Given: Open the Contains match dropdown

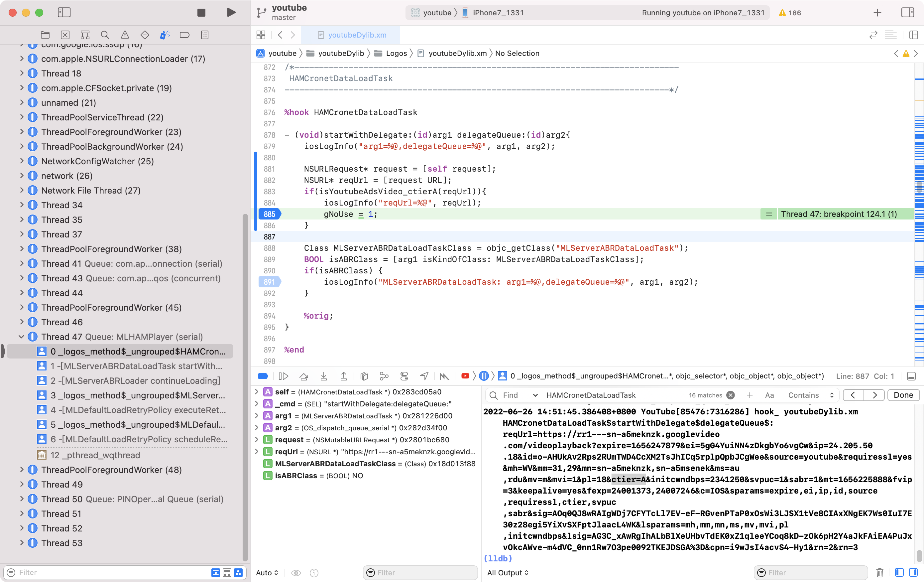Looking at the screenshot, I should tap(811, 395).
